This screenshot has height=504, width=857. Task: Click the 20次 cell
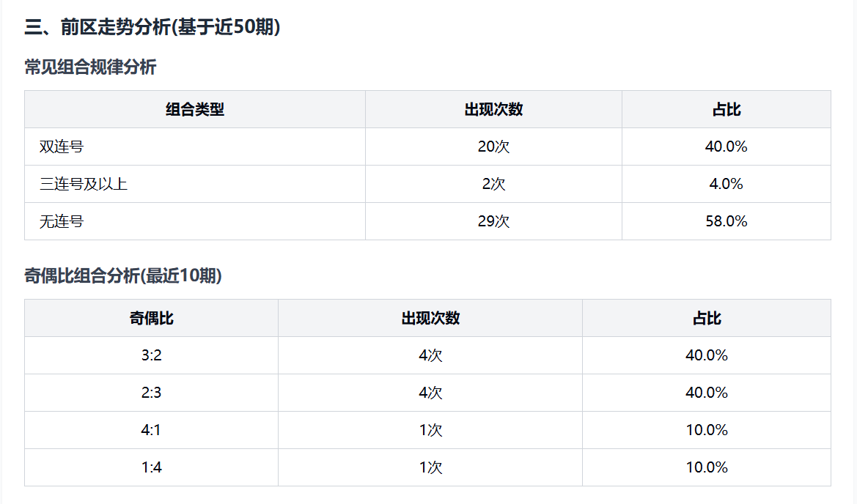(x=493, y=147)
